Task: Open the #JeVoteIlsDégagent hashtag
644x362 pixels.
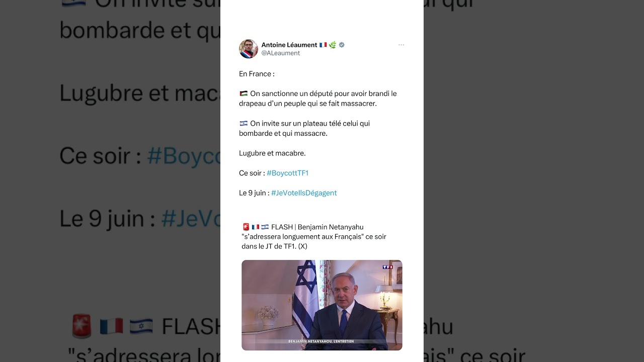Action: 304,193
